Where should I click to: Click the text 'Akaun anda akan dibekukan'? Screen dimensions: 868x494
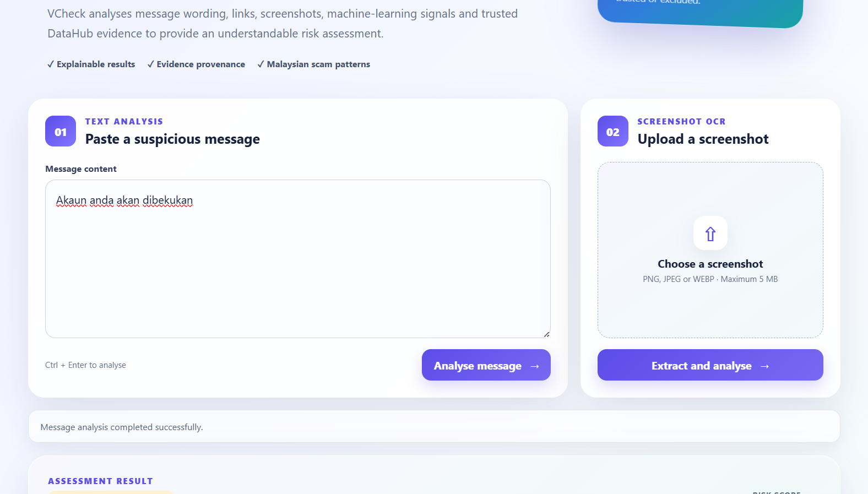(x=124, y=200)
